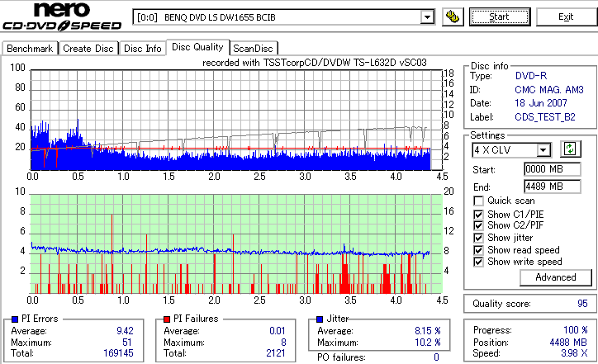Click the Quality score value 95
Viewport: 598px width, 364px height.
tap(582, 304)
